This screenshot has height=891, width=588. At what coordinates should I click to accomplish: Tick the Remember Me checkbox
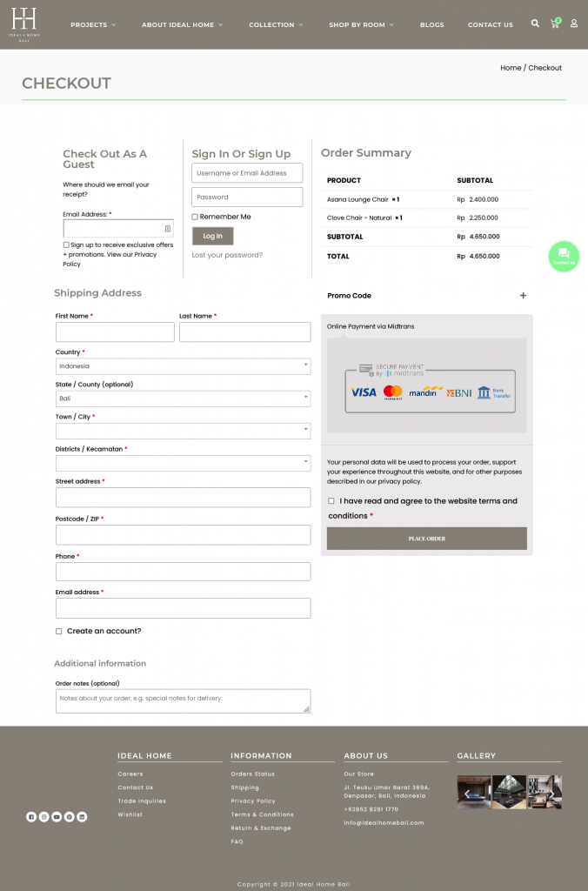coord(195,217)
